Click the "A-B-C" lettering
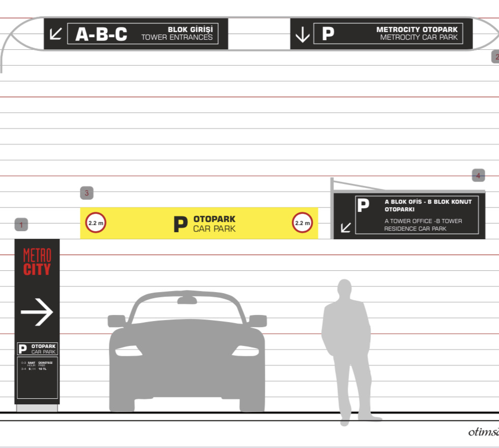The width and height of the screenshot is (499, 448). [x=101, y=34]
